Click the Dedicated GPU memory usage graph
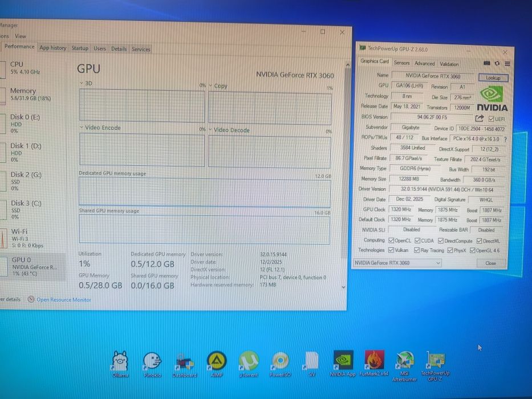This screenshot has width=532, height=399. click(x=205, y=193)
